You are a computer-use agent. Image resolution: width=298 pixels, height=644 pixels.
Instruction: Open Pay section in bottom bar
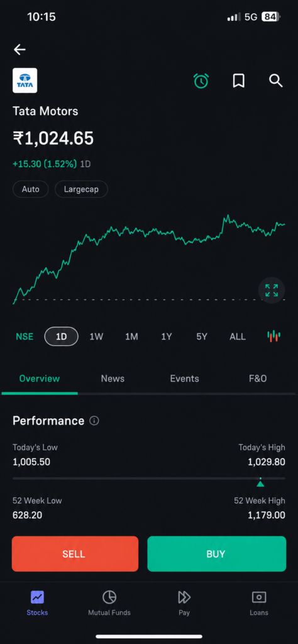point(184,603)
